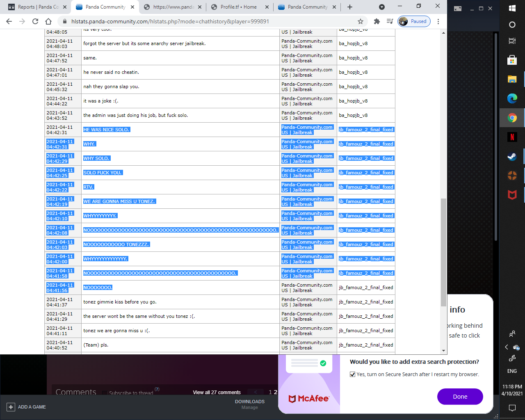The height and width of the screenshot is (420, 525).
Task: Open the Chrome three-dot menu
Action: [438, 21]
